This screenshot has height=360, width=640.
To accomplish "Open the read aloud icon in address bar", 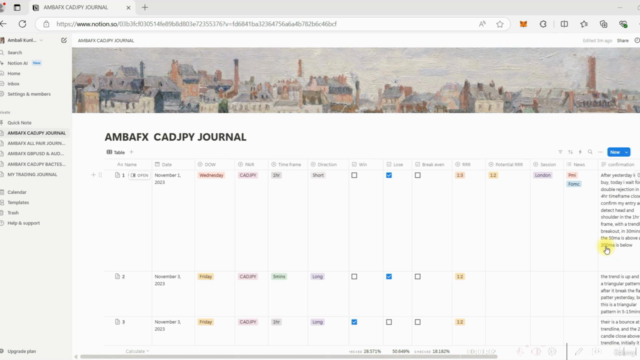I will pyautogui.click(x=482, y=24).
